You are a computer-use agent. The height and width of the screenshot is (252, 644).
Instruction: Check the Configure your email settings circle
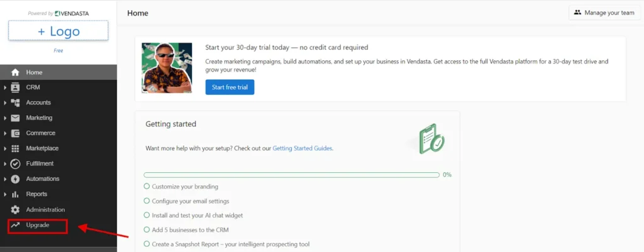[x=147, y=201]
